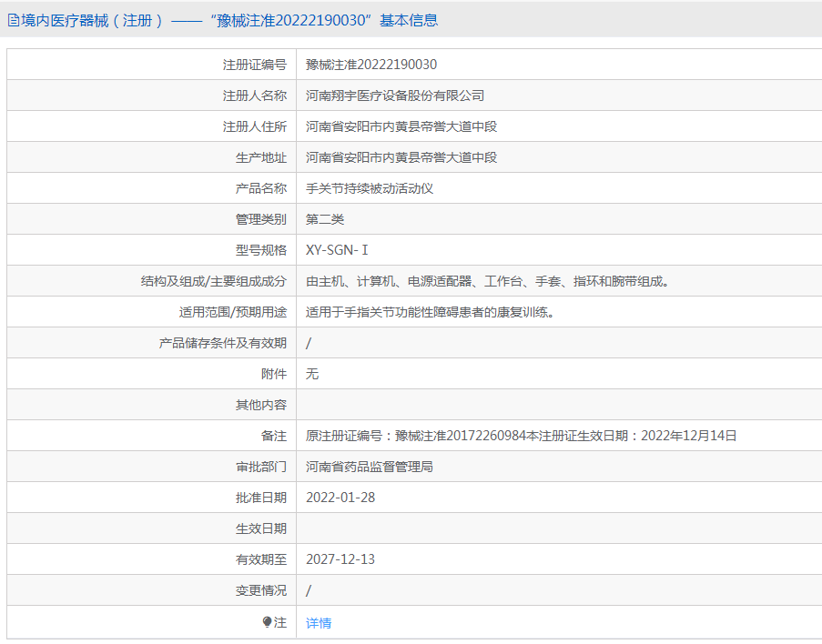Select company name 河南翔宇医疗设备股份有限公司
Viewport: 822px width, 644px height.
[395, 96]
